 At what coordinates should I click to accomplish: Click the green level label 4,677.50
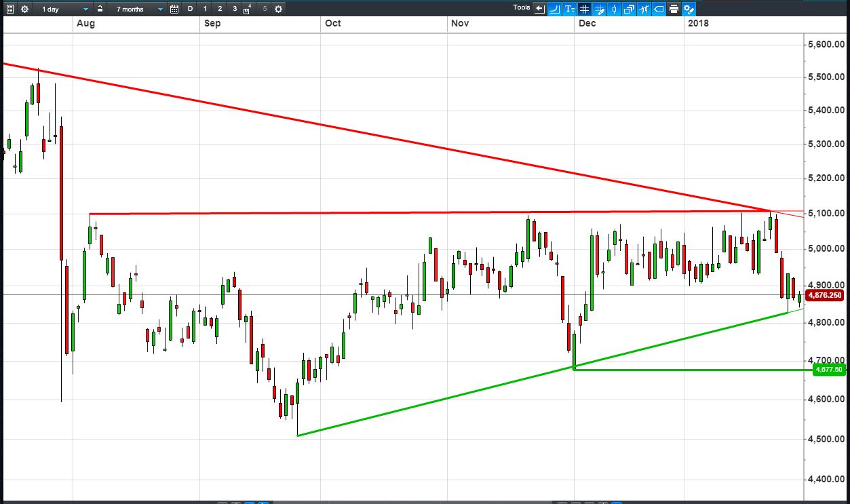(x=828, y=369)
